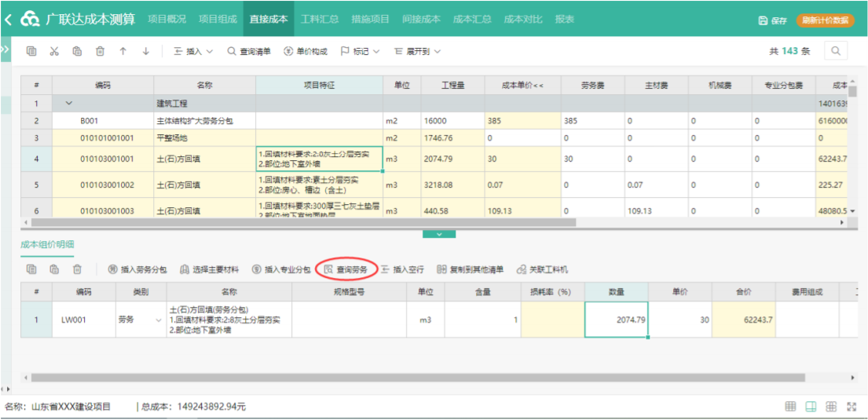The width and height of the screenshot is (868, 420).
Task: Click 插入专业分包
Action: [x=281, y=270]
